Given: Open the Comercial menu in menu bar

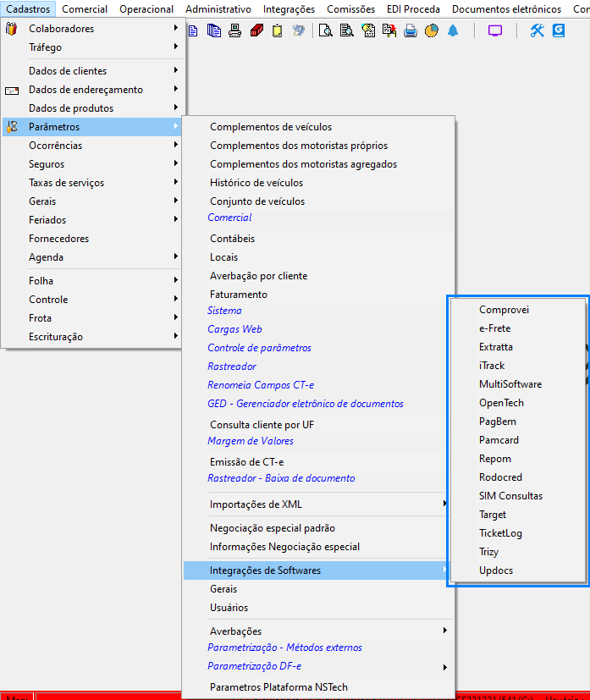Looking at the screenshot, I should click(85, 9).
